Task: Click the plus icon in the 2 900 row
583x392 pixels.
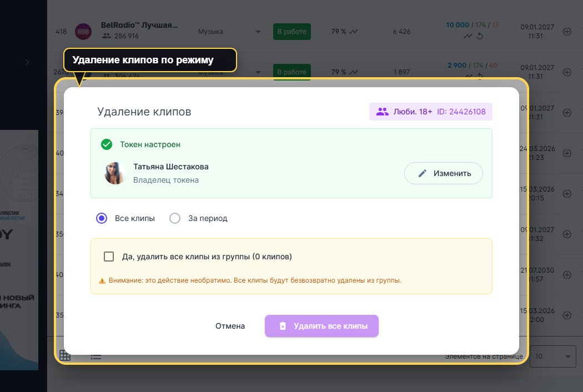Action: [567, 72]
